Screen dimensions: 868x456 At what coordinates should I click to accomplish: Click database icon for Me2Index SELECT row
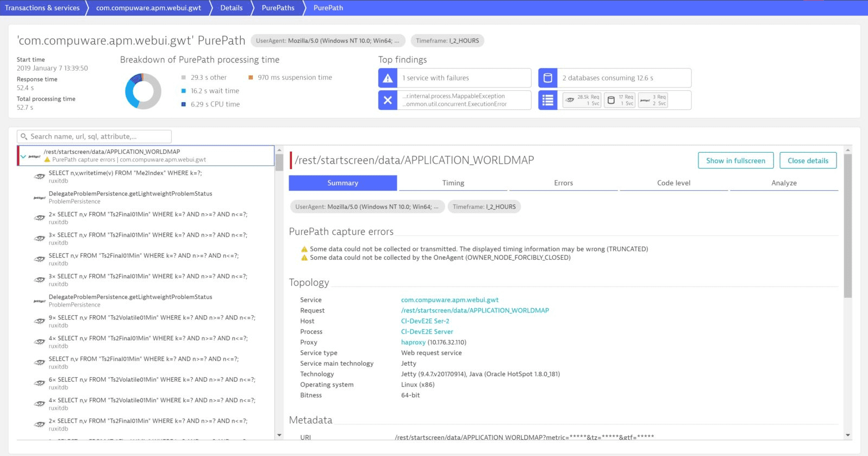click(x=40, y=177)
